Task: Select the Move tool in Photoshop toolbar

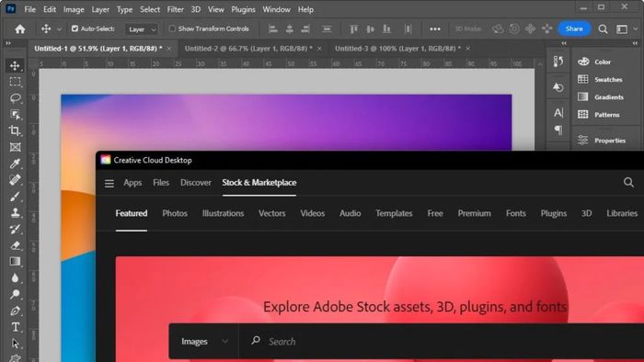Action: tap(16, 65)
